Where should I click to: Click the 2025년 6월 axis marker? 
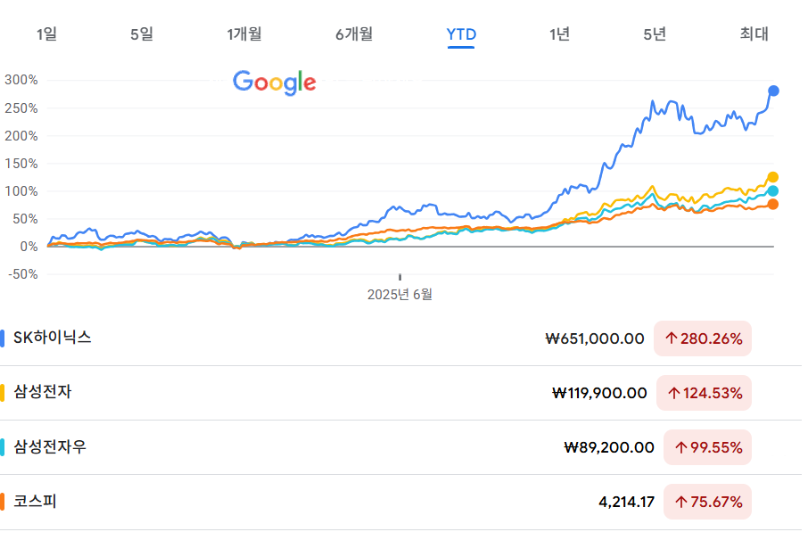tap(399, 294)
